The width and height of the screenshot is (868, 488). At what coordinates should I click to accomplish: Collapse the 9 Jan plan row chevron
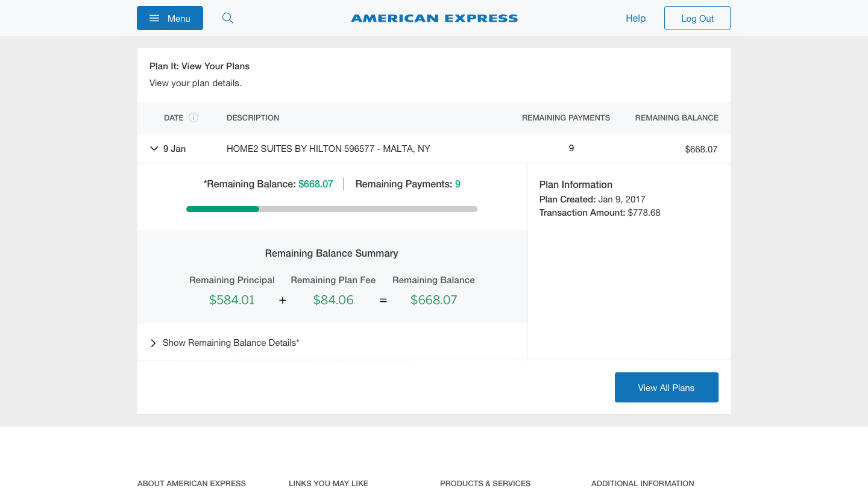[154, 148]
